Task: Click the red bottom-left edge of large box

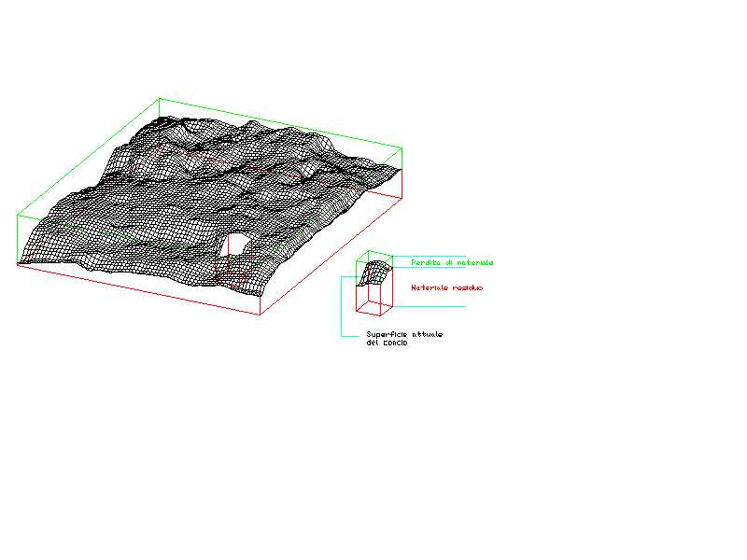Action: tap(140, 290)
